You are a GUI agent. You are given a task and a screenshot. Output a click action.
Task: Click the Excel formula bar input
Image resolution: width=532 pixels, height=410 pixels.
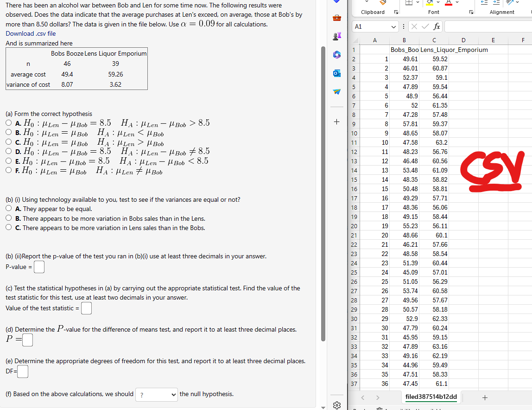[488, 26]
